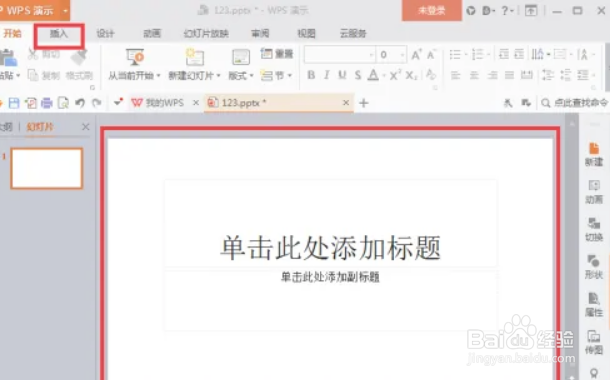
Task: Expand the 粘贴 dropdown arrow
Action: tap(18, 75)
